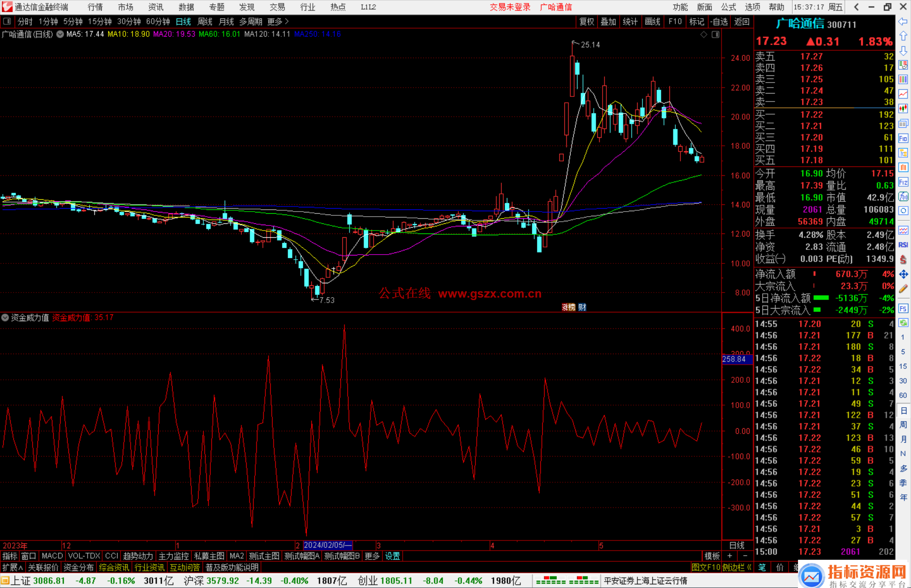This screenshot has height=588, width=911.
Task: Click the 返回 return button
Action: [742, 21]
